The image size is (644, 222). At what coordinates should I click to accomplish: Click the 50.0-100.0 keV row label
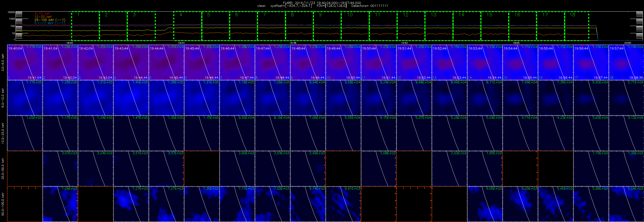[3, 204]
